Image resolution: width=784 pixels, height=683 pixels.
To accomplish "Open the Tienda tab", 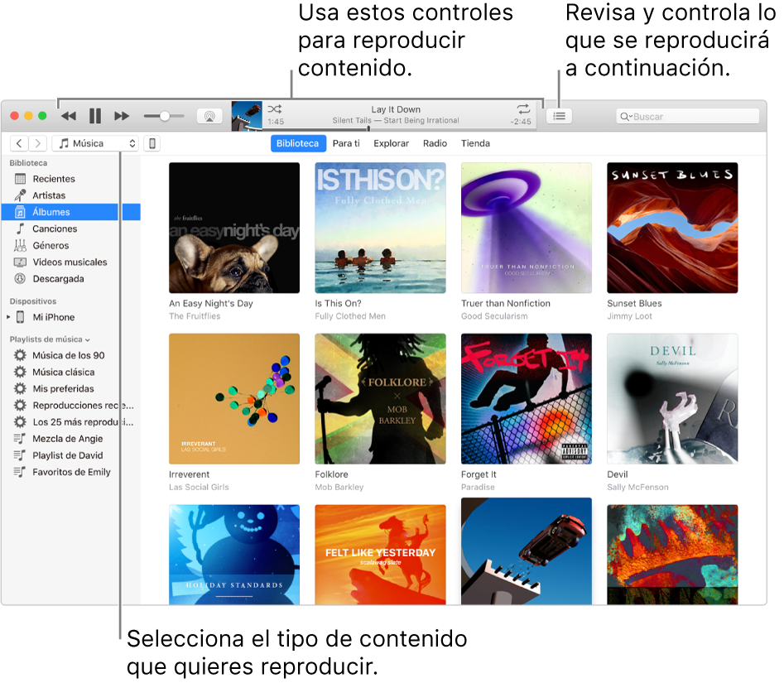I will [x=475, y=143].
